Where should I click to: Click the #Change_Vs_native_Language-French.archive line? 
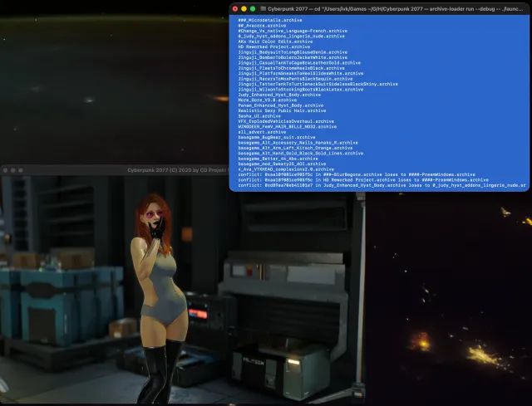click(x=293, y=31)
